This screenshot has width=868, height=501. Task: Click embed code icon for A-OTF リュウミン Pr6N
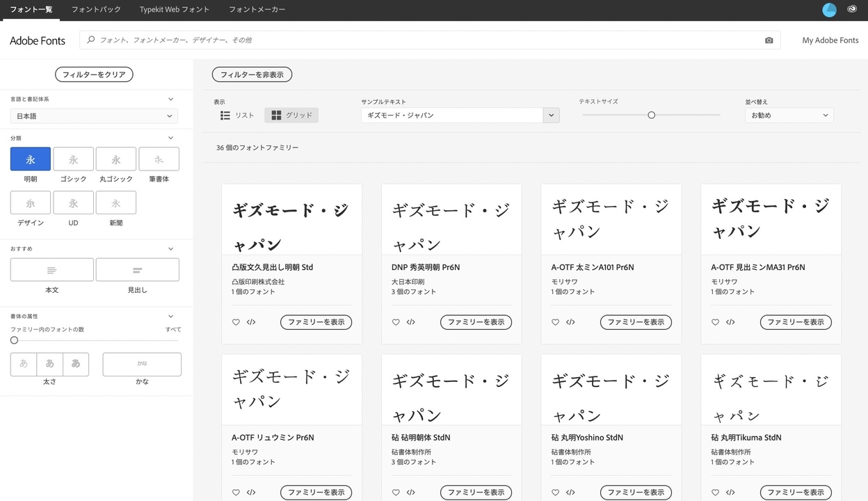coord(251,493)
